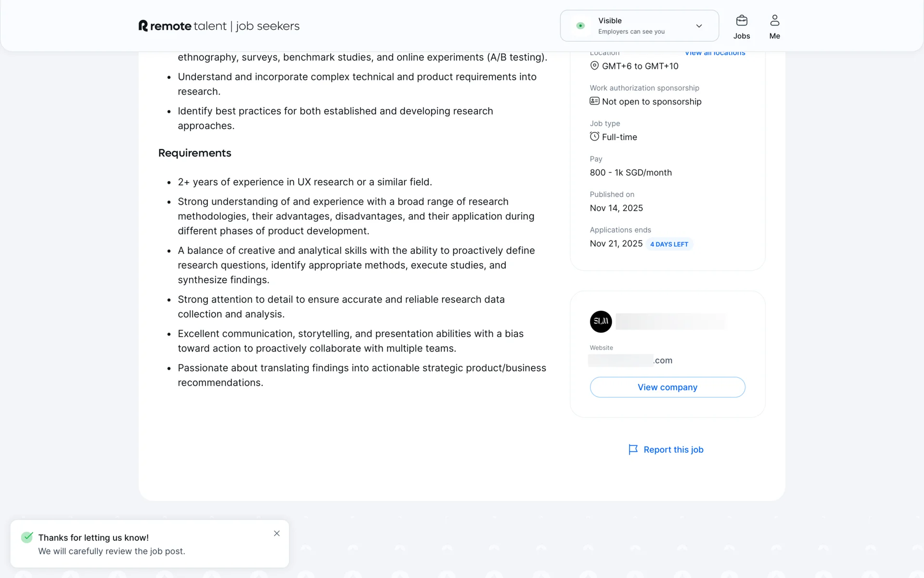Click the green checkmark in notification
This screenshot has width=924, height=578.
pos(27,537)
